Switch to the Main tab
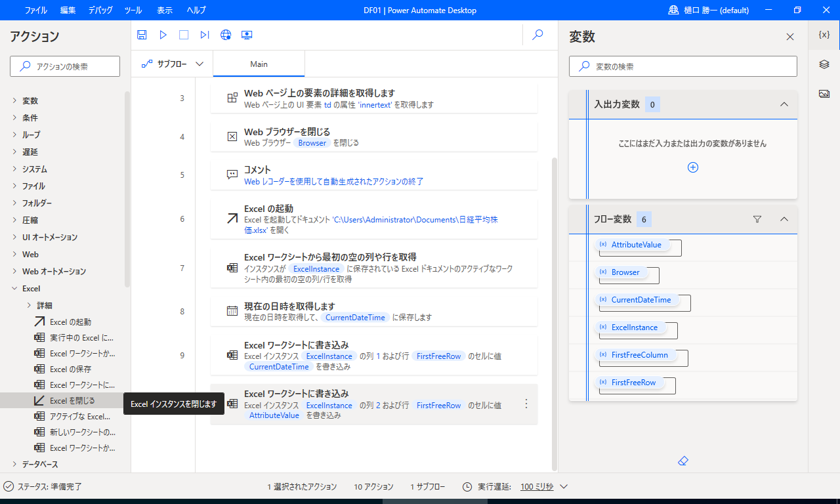The image size is (840, 504). pos(259,64)
